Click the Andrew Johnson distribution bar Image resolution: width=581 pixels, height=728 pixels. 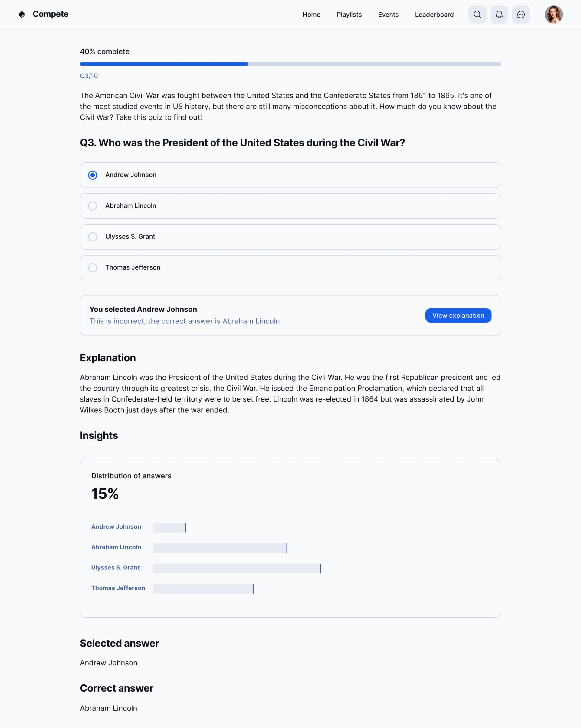[x=169, y=527]
